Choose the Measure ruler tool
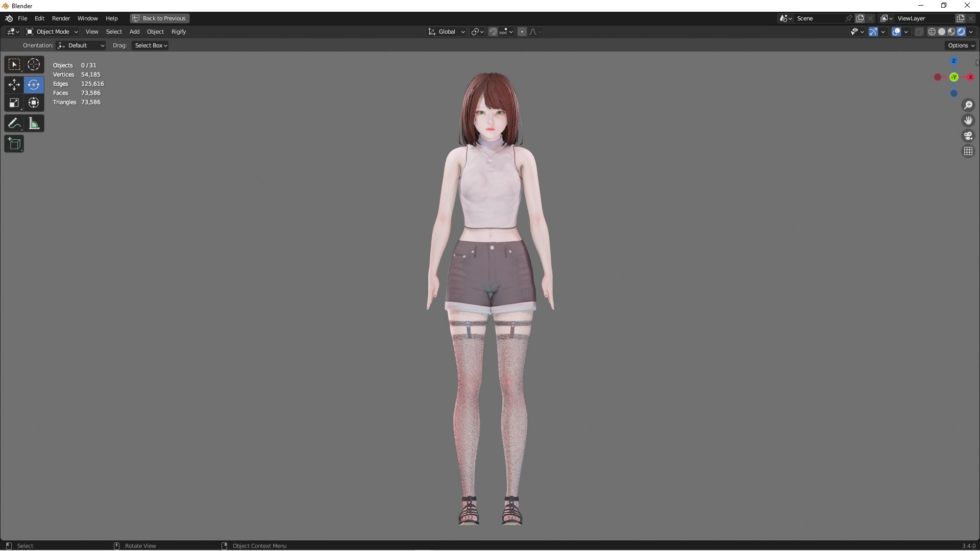Viewport: 980px width, 551px height. coord(34,123)
